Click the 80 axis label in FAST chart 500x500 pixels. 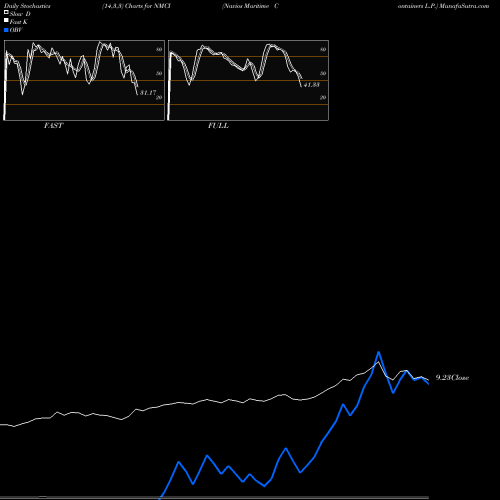click(159, 49)
